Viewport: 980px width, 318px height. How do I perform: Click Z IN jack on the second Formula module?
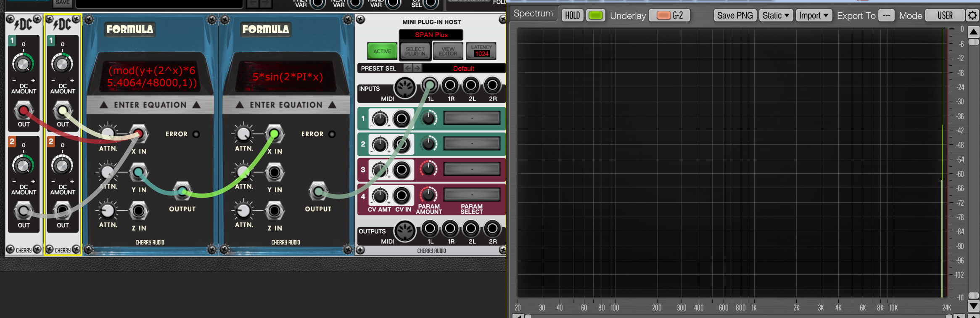(275, 211)
